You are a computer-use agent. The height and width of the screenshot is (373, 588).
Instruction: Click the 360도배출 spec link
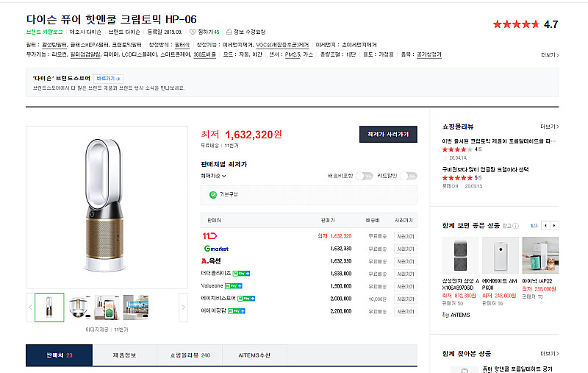[x=205, y=54]
